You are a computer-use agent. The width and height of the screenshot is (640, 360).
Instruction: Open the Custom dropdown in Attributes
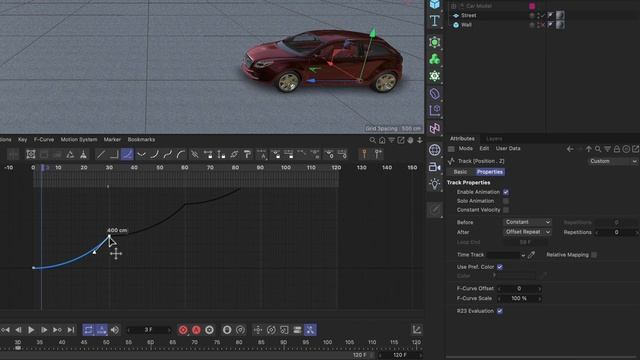coord(613,161)
